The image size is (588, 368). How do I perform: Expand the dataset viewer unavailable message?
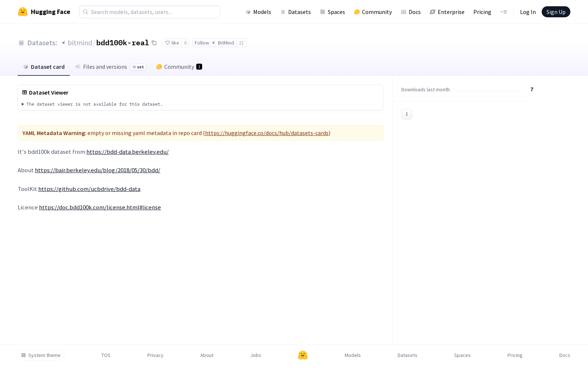92,104
